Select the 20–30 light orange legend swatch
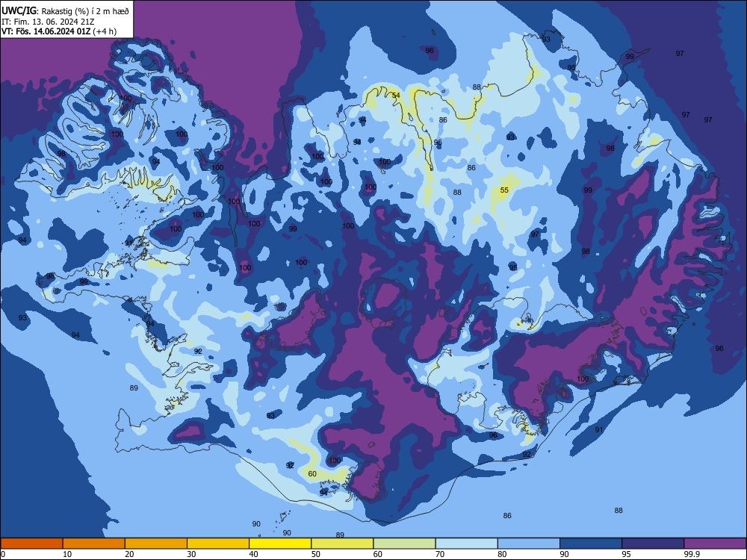The image size is (747, 560). click(x=156, y=544)
